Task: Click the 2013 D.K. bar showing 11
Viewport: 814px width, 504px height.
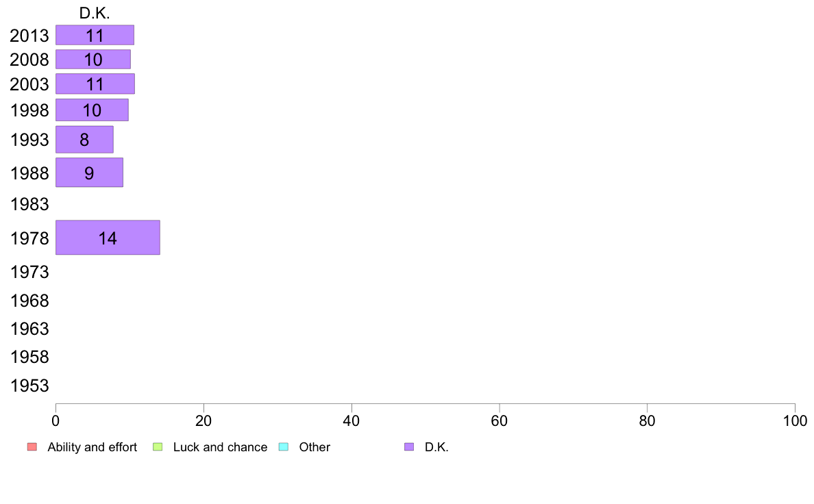Action: pos(95,35)
